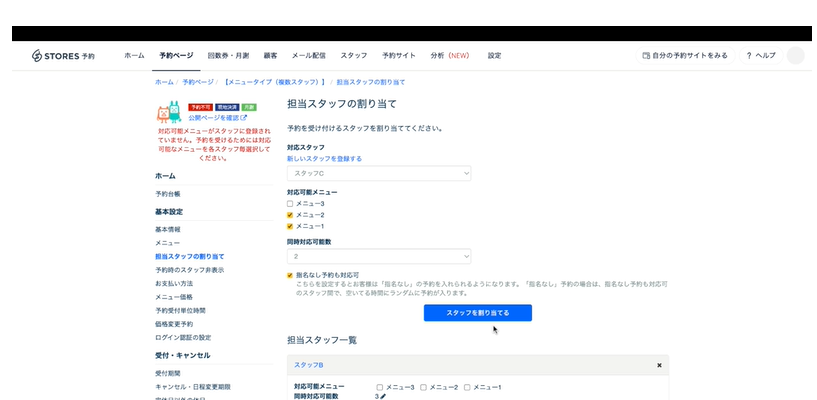Remove スタッフB with the X icon
This screenshot has width=817, height=400.
pyautogui.click(x=659, y=366)
